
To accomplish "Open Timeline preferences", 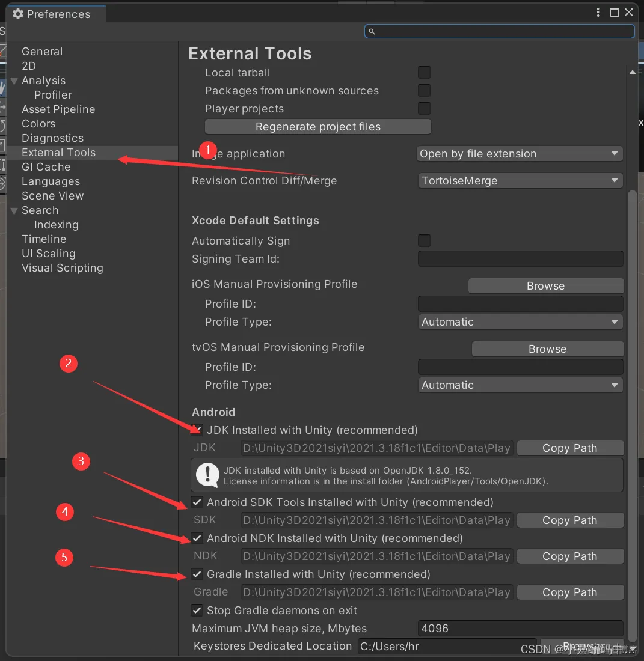I will [x=44, y=239].
